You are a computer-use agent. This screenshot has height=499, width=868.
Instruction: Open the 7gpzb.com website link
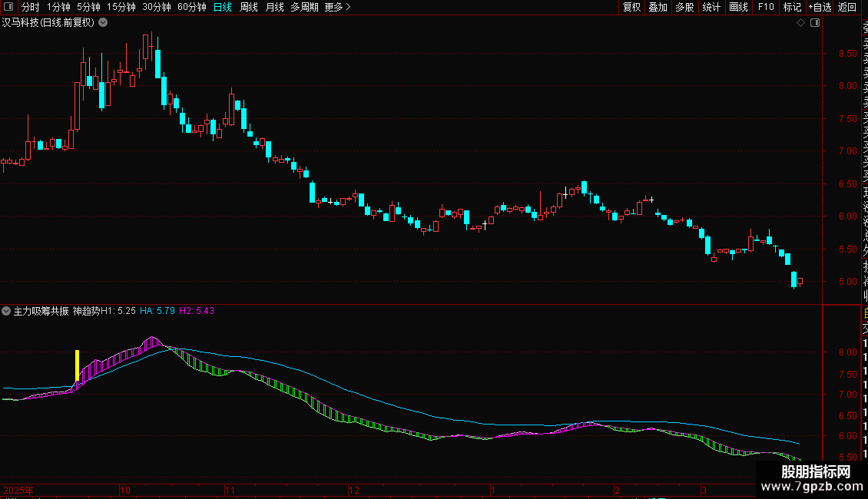tap(812, 487)
